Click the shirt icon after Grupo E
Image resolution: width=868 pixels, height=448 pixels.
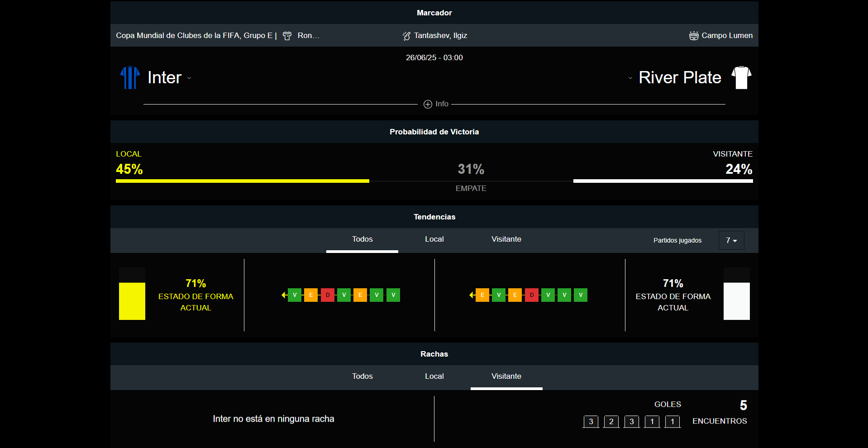click(287, 36)
